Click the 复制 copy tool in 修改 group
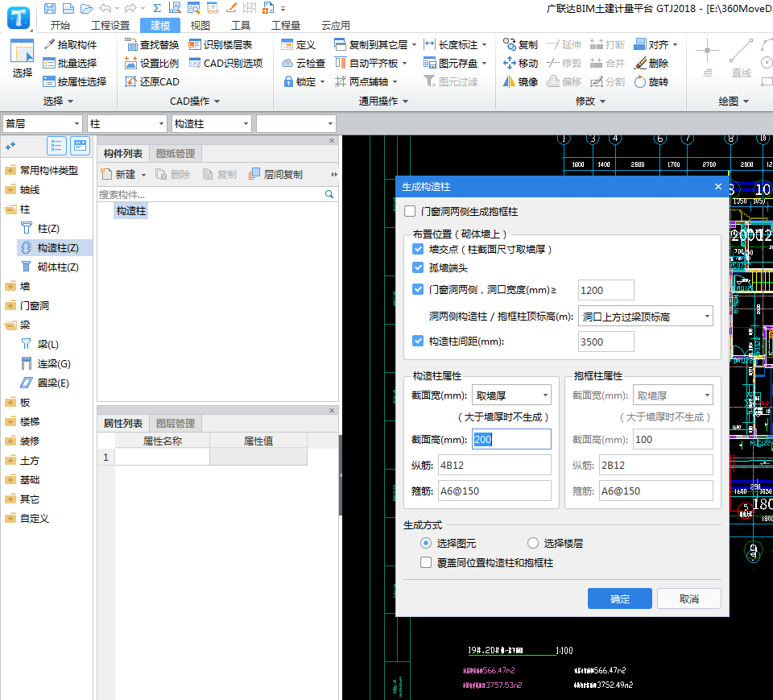The width and height of the screenshot is (773, 700). coord(520,44)
